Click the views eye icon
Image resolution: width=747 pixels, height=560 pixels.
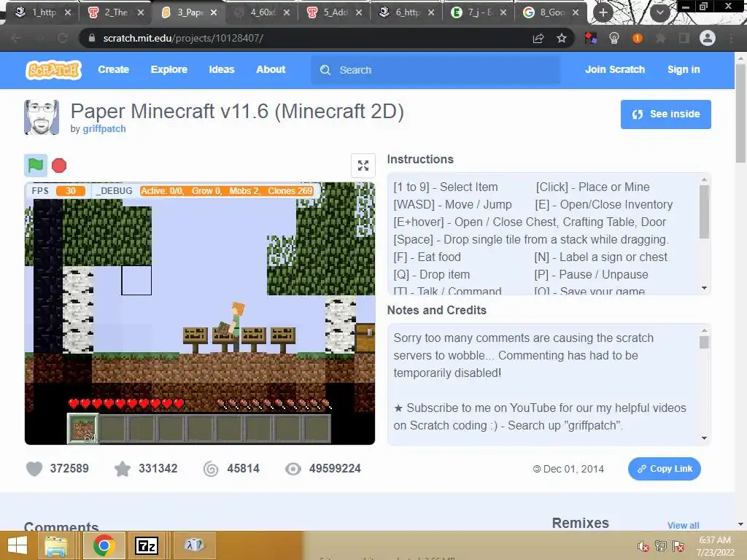(293, 469)
